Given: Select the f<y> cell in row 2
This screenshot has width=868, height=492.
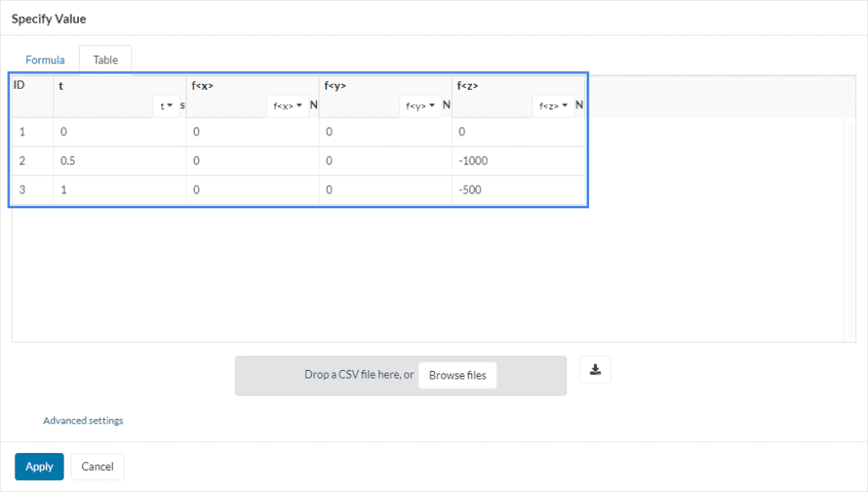Looking at the screenshot, I should (385, 161).
